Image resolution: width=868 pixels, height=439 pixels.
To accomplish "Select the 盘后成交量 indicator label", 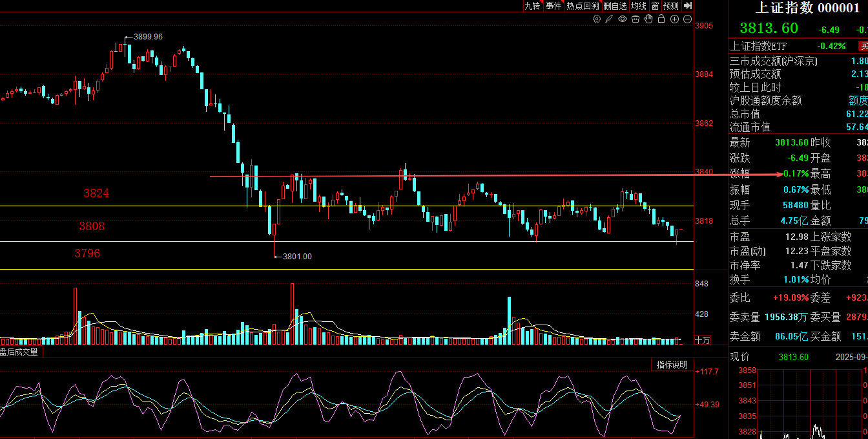I will [19, 352].
